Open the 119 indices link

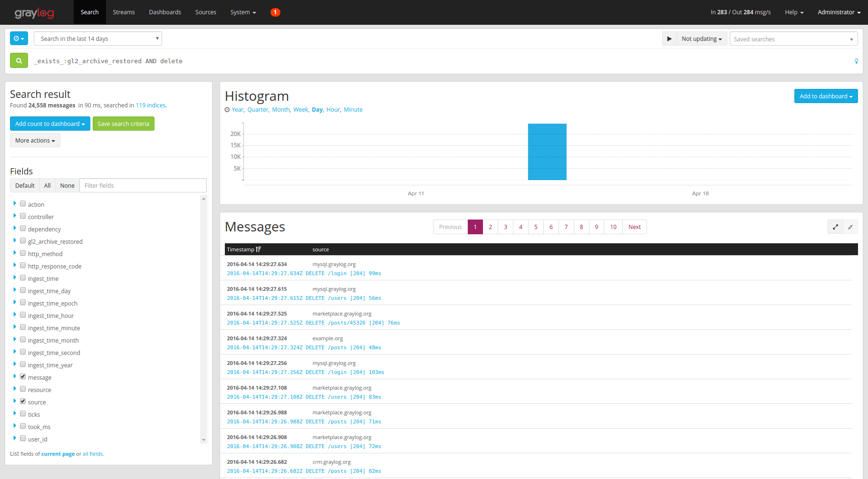tap(150, 105)
